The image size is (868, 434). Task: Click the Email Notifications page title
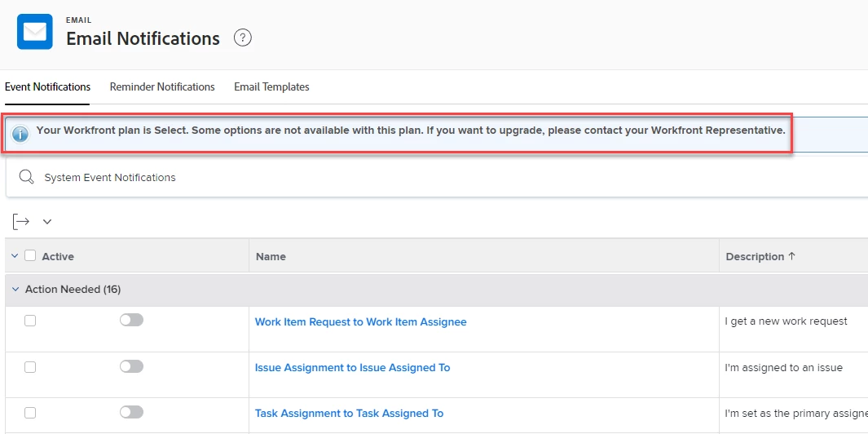click(x=143, y=39)
